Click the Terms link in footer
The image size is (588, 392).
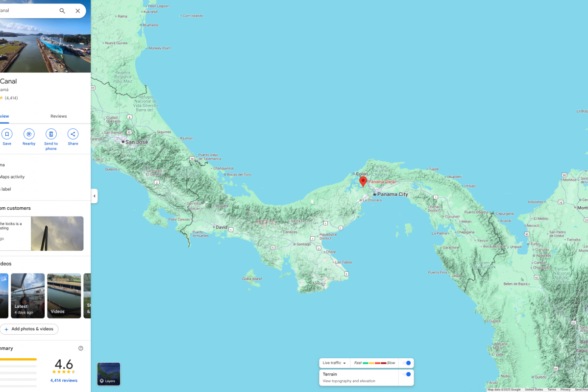(x=552, y=390)
